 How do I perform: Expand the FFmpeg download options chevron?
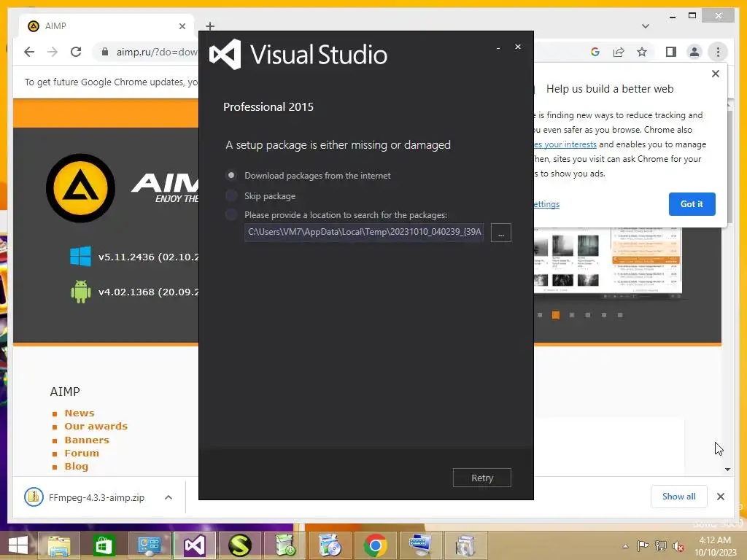point(169,497)
